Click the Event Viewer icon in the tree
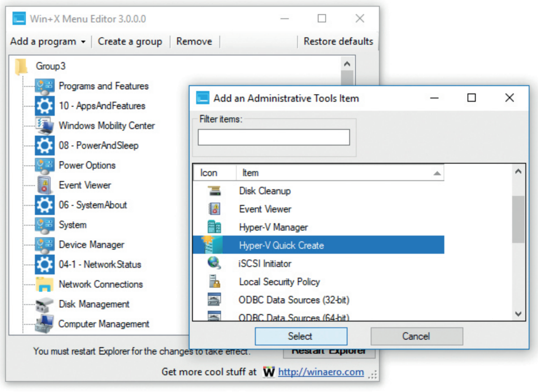This screenshot has width=538, height=392. 44,185
